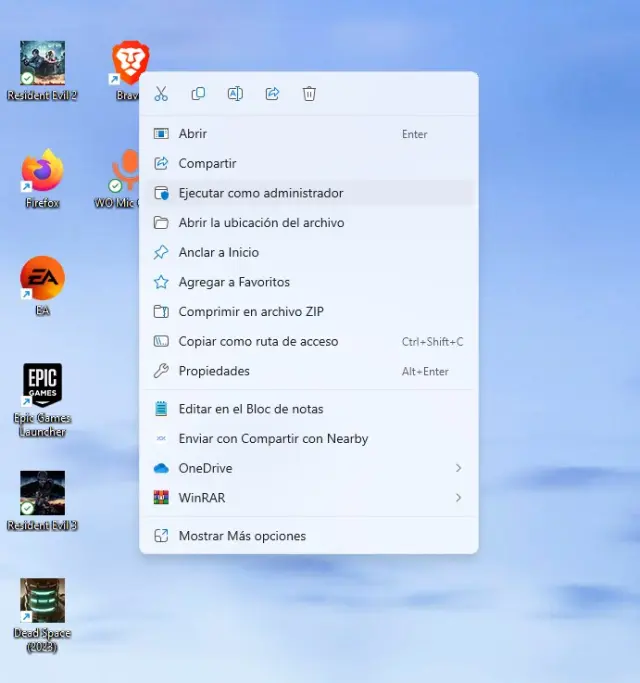Click the Share arrow icon at top

272,94
